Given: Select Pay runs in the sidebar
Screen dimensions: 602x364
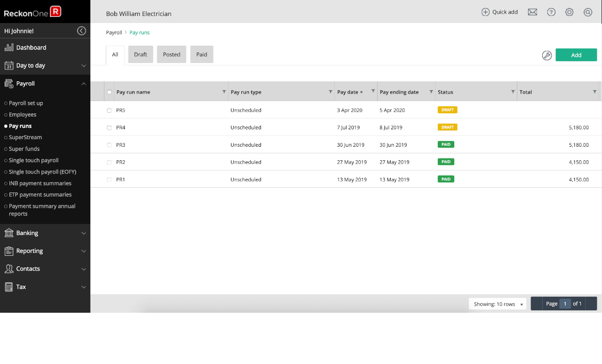Looking at the screenshot, I should 20,126.
